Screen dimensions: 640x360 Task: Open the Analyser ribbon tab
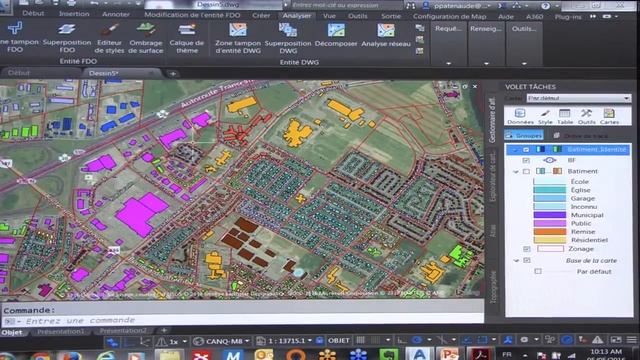(297, 16)
